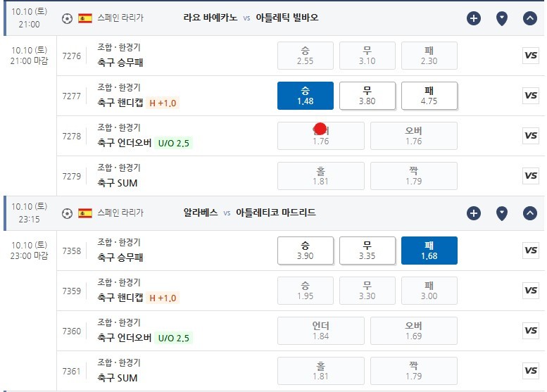Open VS comparison for game 7359
The width and height of the screenshot is (547, 392).
[531, 291]
